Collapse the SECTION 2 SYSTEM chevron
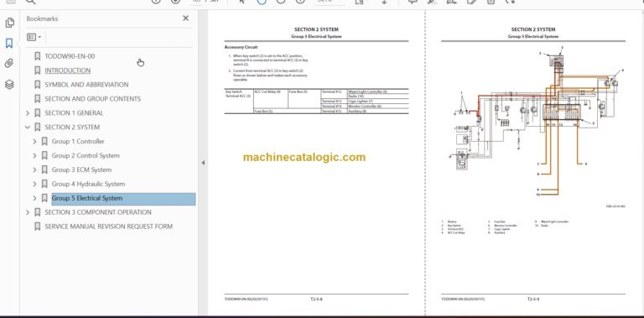The image size is (644, 318). coord(28,127)
